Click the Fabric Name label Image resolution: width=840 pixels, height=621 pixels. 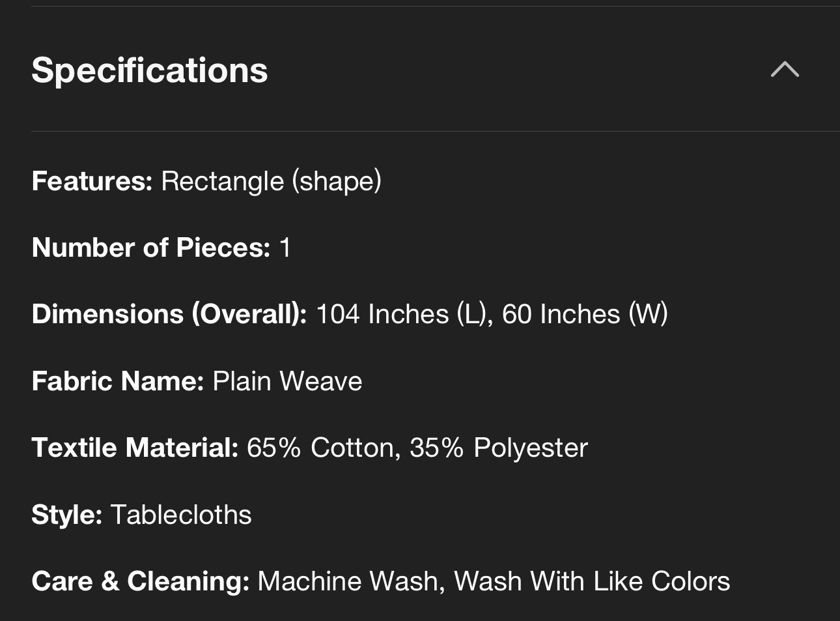[x=118, y=381]
